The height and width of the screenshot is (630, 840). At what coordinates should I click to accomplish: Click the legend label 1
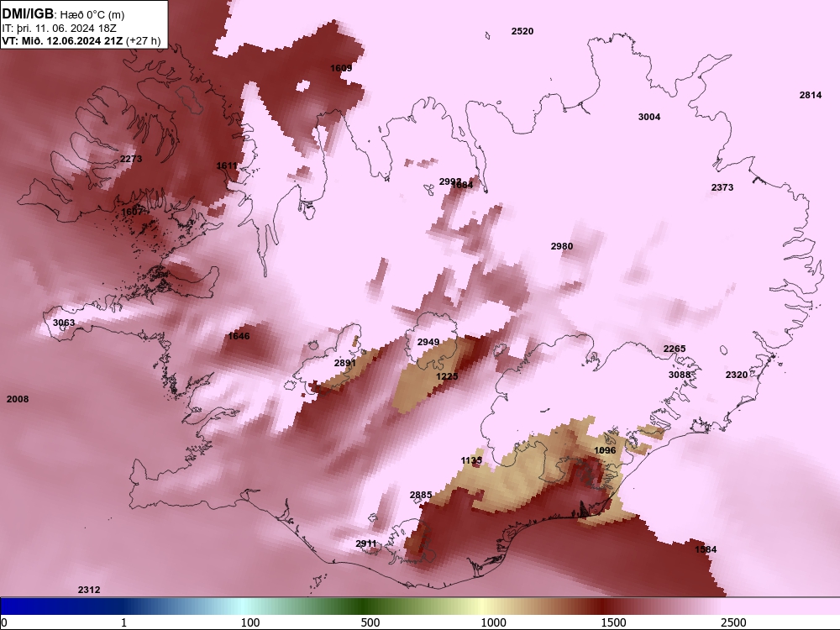123,622
